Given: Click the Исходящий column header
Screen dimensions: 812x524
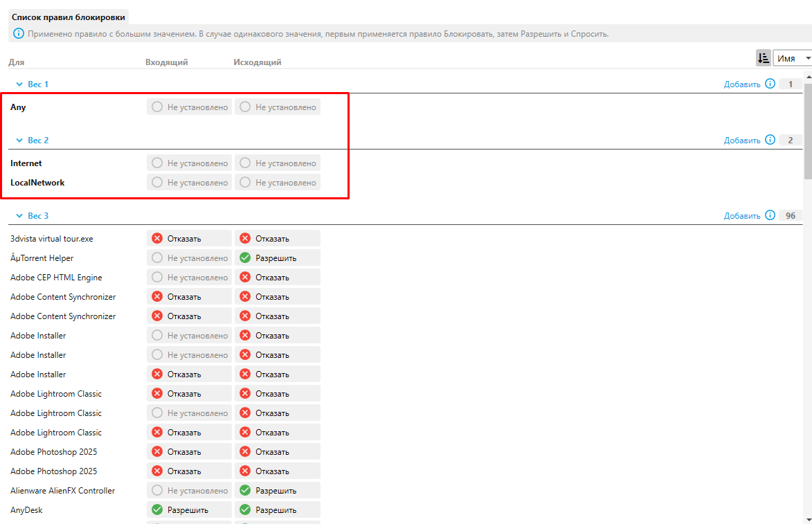Looking at the screenshot, I should click(257, 62).
